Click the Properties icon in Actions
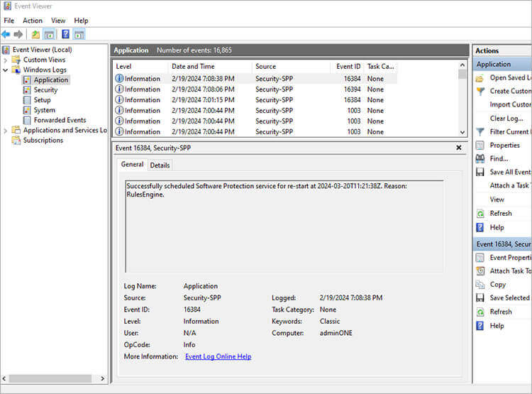 click(x=480, y=146)
